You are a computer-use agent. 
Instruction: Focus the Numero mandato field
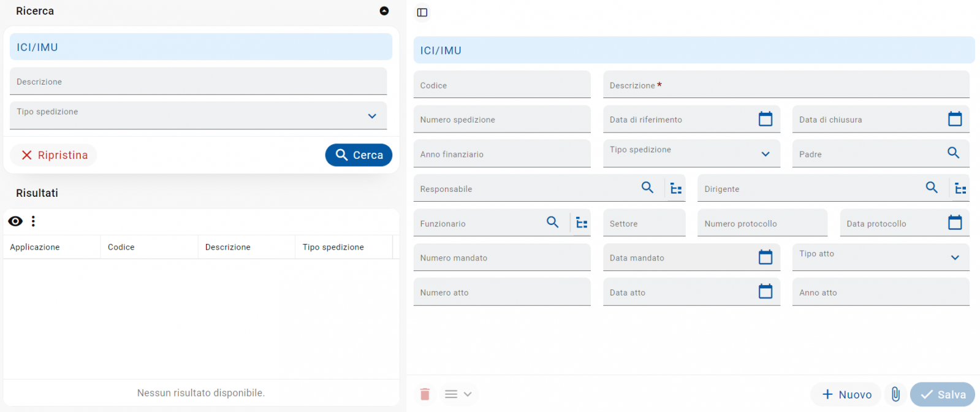(502, 257)
